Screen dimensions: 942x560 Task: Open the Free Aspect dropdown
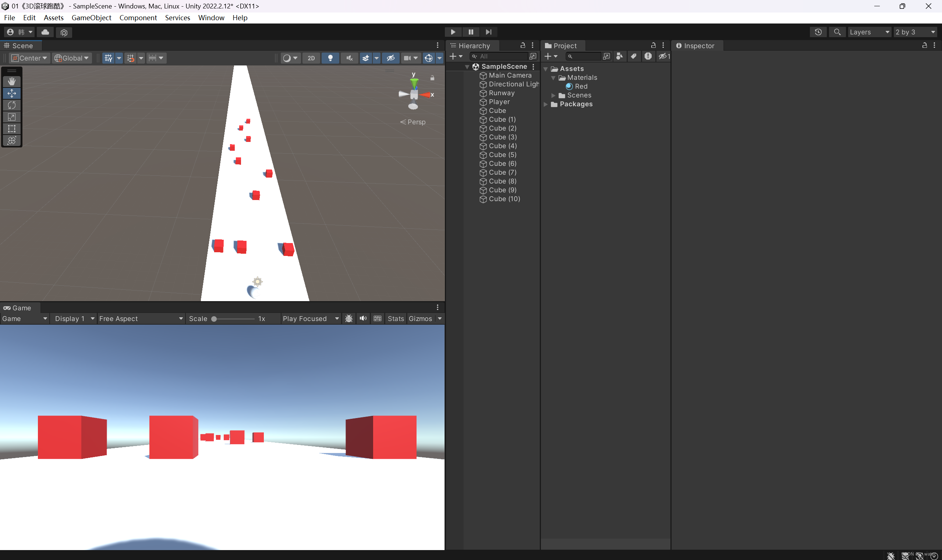[141, 318]
